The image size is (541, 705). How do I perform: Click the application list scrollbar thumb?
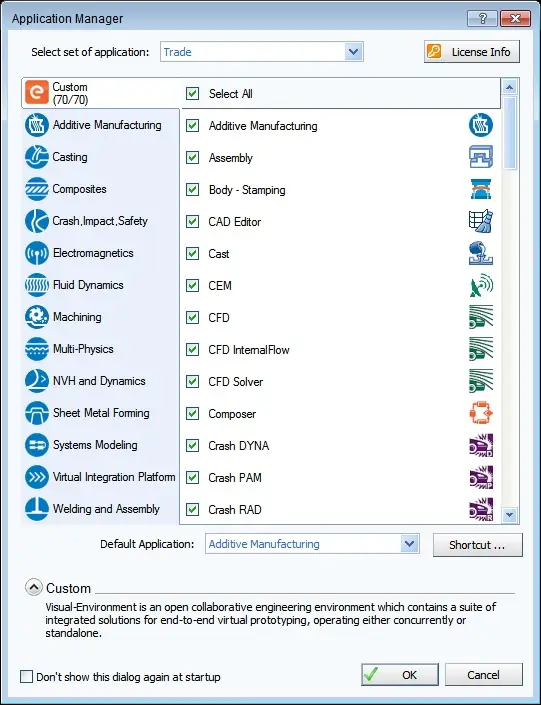(510, 133)
